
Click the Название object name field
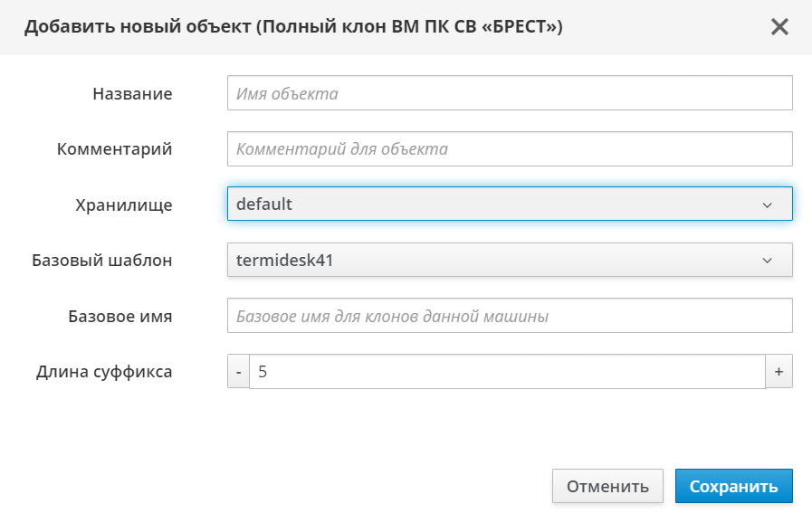(x=510, y=93)
